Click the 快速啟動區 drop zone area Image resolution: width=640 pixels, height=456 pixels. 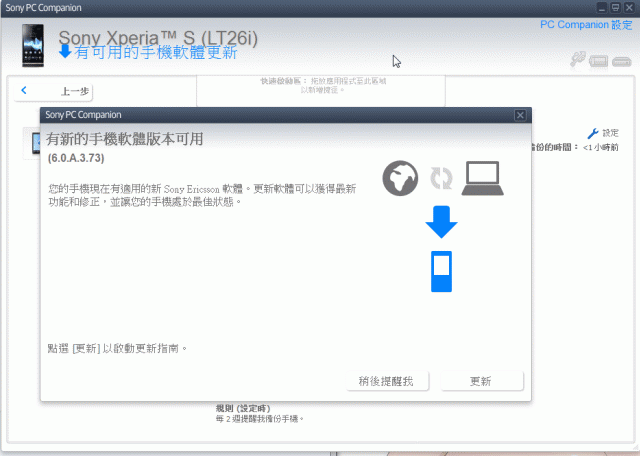click(x=321, y=91)
